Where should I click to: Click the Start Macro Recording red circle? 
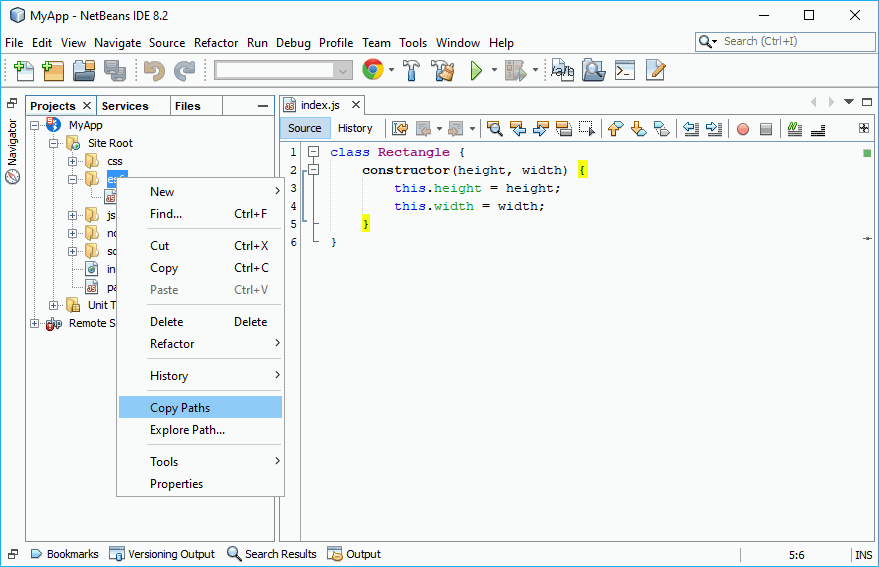pyautogui.click(x=742, y=128)
